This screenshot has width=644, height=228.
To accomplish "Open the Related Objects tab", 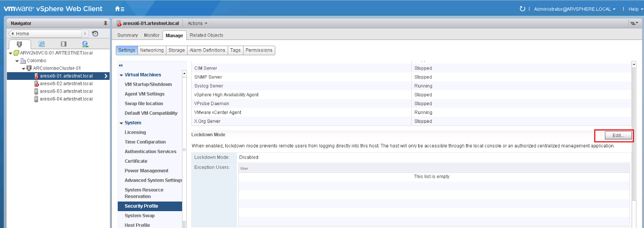I will [x=206, y=35].
